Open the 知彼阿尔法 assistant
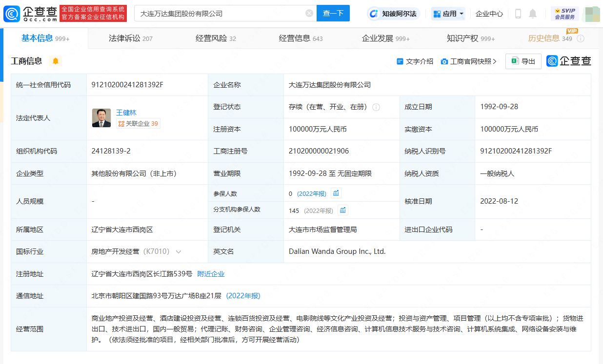Viewport: 603px width, 364px height. click(x=394, y=14)
